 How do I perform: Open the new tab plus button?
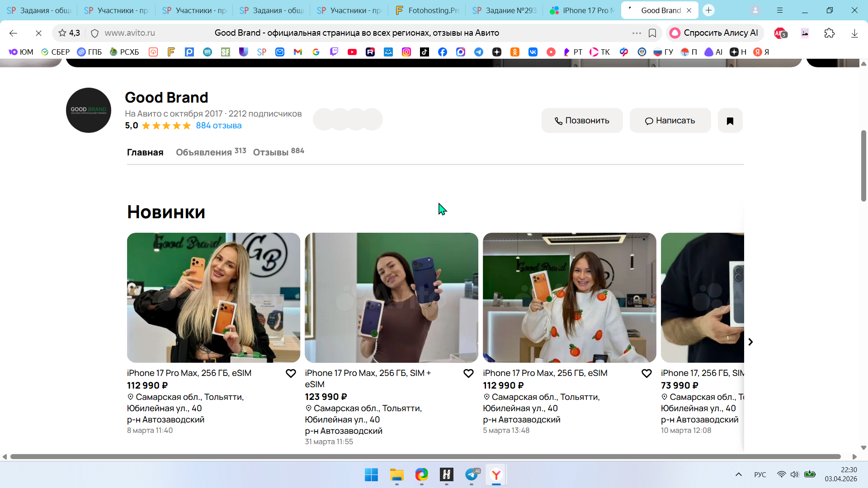click(708, 10)
